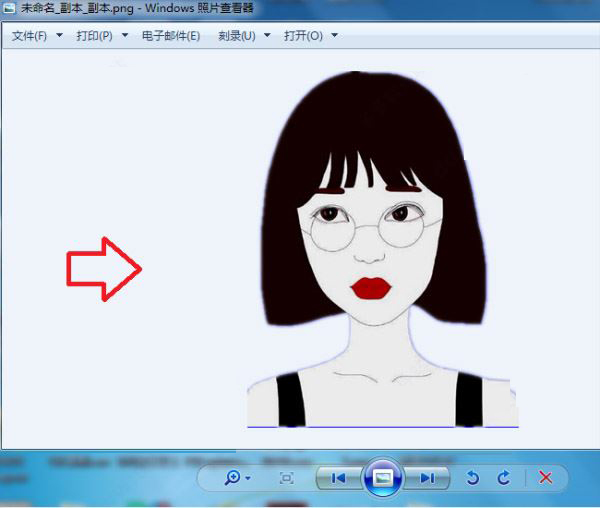Expand the arrow next to 打开(O)
Viewport: 600px width, 508px height.
click(x=334, y=35)
